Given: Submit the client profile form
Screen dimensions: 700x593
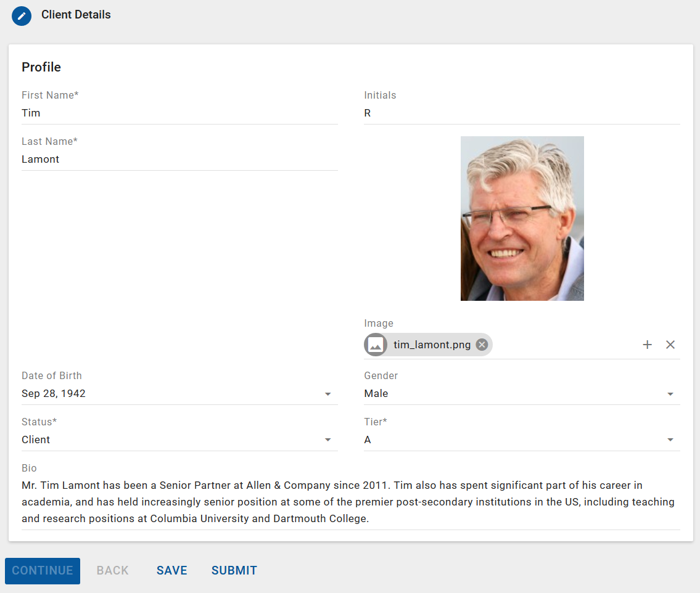Looking at the screenshot, I should (234, 570).
